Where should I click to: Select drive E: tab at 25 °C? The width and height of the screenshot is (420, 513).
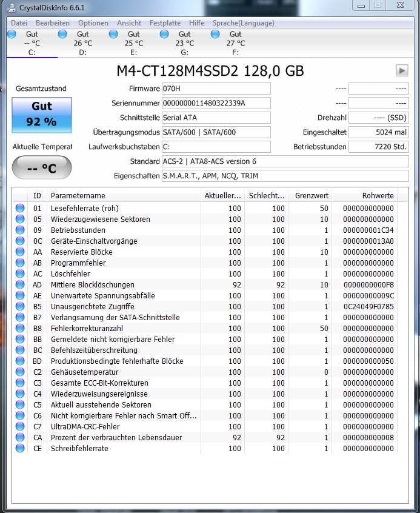[133, 43]
